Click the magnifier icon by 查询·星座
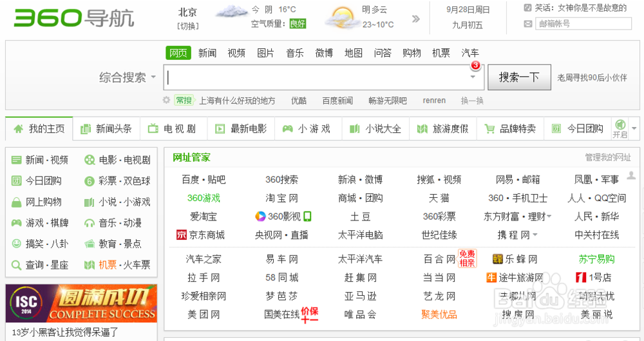644x341 pixels. coord(17,266)
